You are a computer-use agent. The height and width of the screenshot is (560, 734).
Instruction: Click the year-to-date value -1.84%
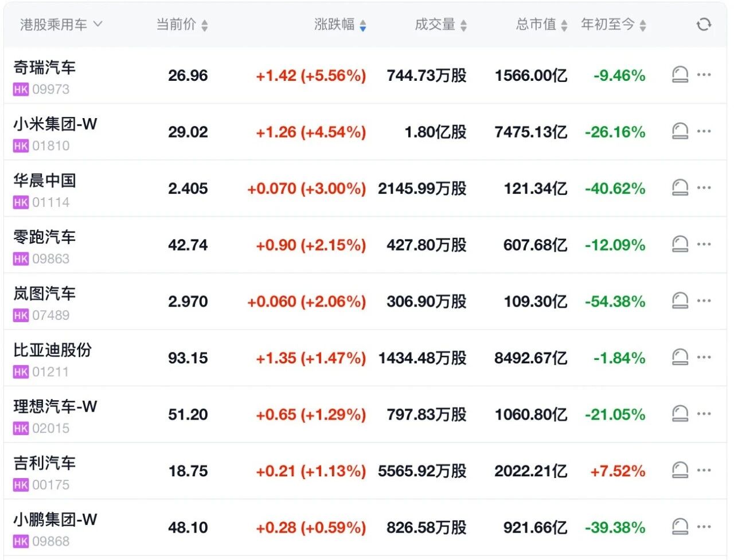click(x=619, y=358)
